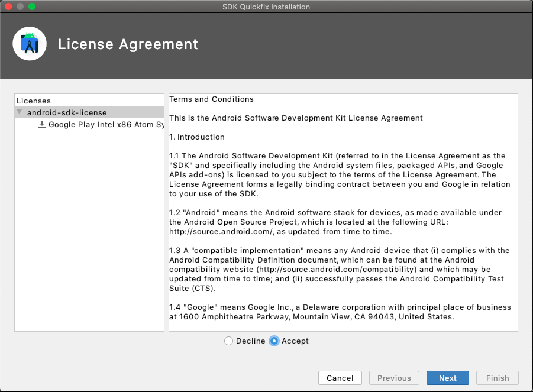Click the Terms and Conditions heading text
This screenshot has width=533, height=392.
point(211,99)
